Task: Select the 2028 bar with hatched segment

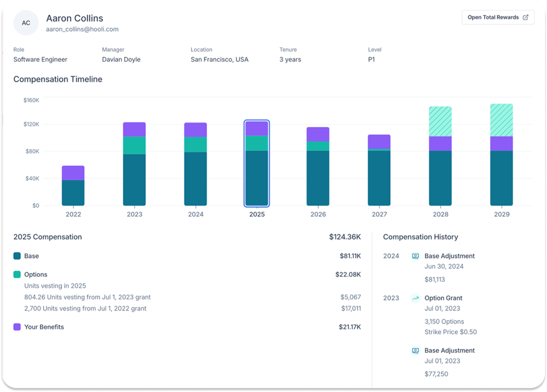Action: pyautogui.click(x=440, y=156)
